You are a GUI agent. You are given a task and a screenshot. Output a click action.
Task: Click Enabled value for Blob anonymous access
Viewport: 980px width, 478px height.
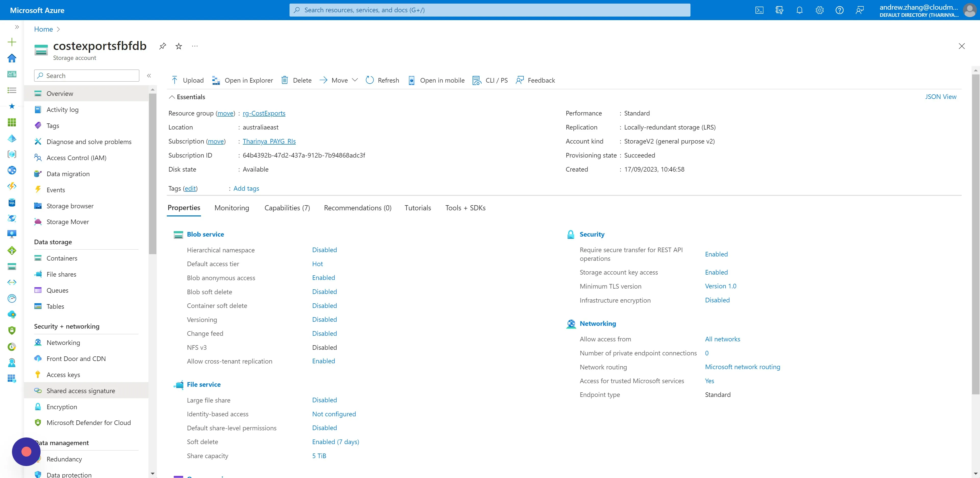pyautogui.click(x=323, y=278)
